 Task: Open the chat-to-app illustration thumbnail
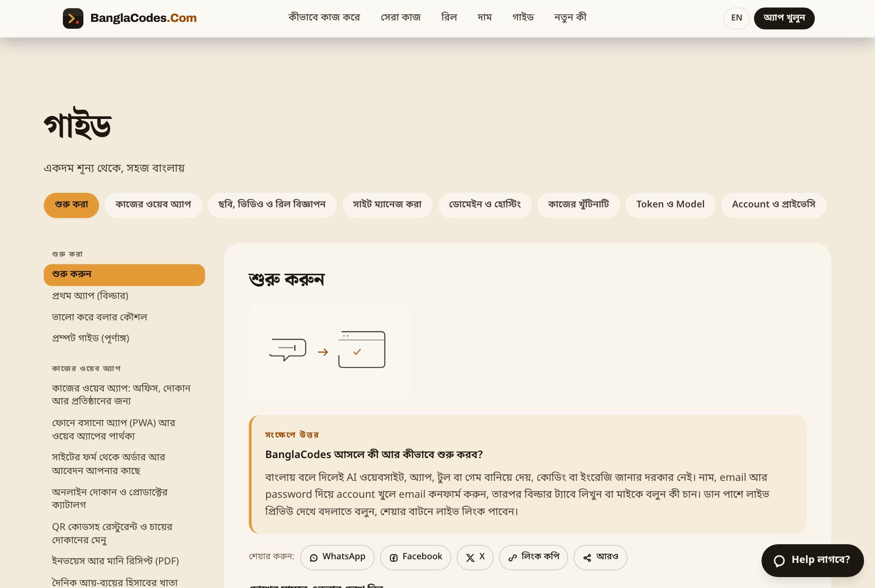(330, 352)
